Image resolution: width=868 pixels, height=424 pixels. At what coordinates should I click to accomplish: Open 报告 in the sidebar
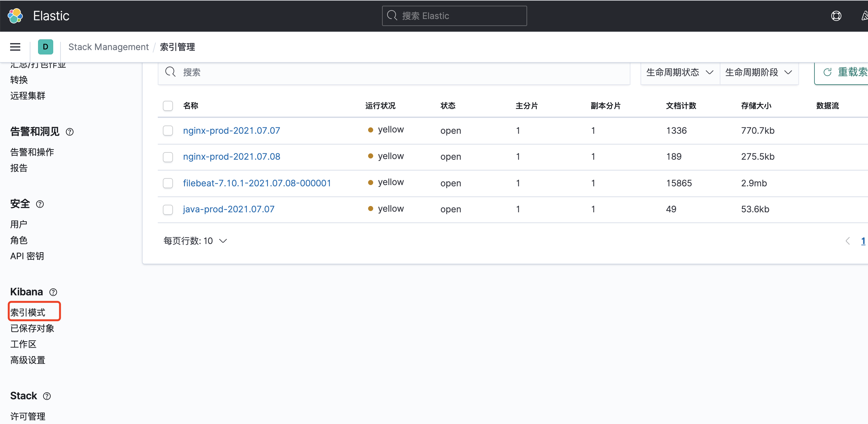click(19, 168)
